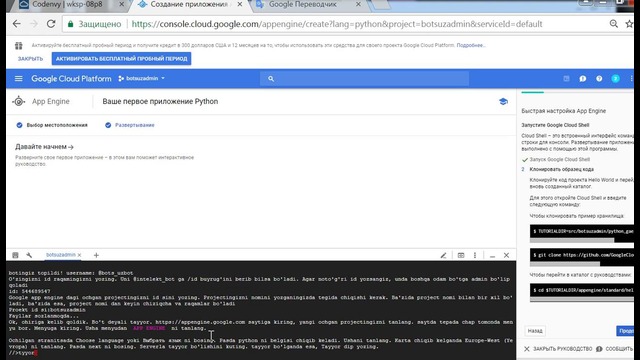Image resolution: width=640 pixels, height=360 pixels.
Task: Click Активировать бесплатный пробный период button
Action: [121, 58]
